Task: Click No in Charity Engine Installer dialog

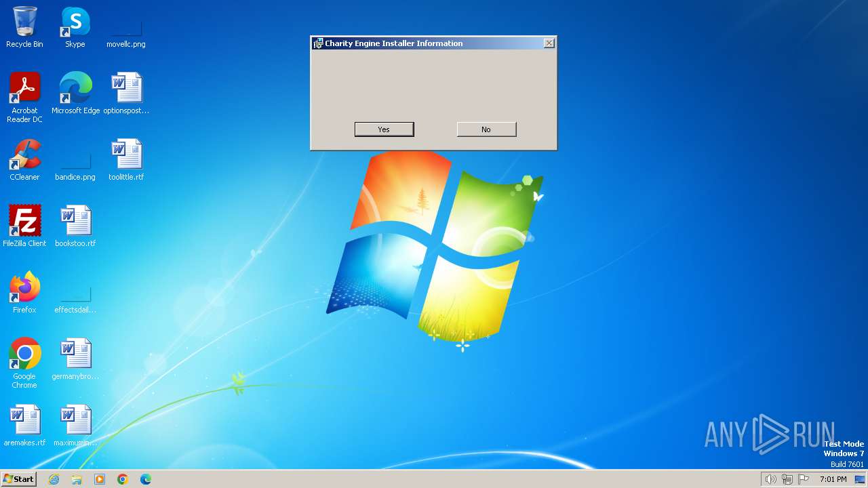Action: (x=486, y=129)
